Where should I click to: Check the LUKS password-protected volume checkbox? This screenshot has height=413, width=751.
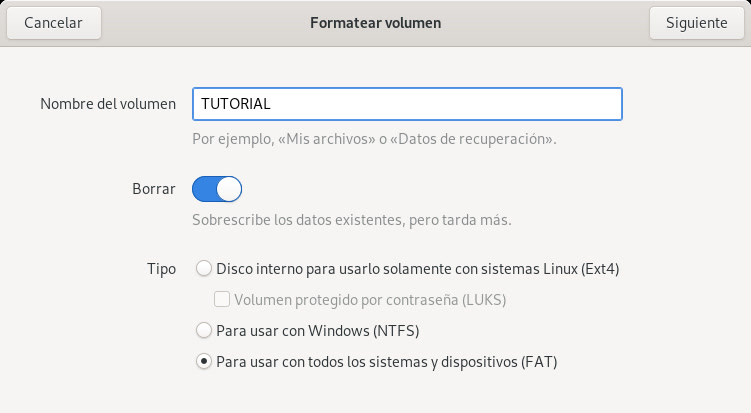222,299
